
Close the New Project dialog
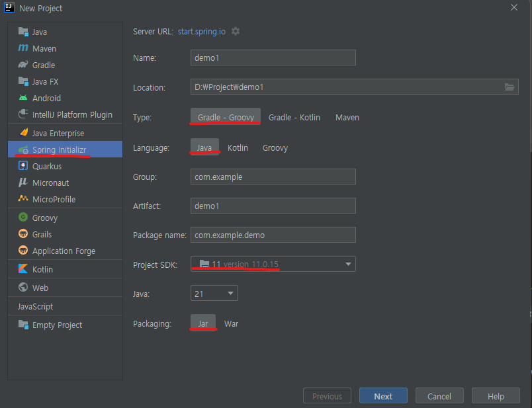pyautogui.click(x=514, y=7)
